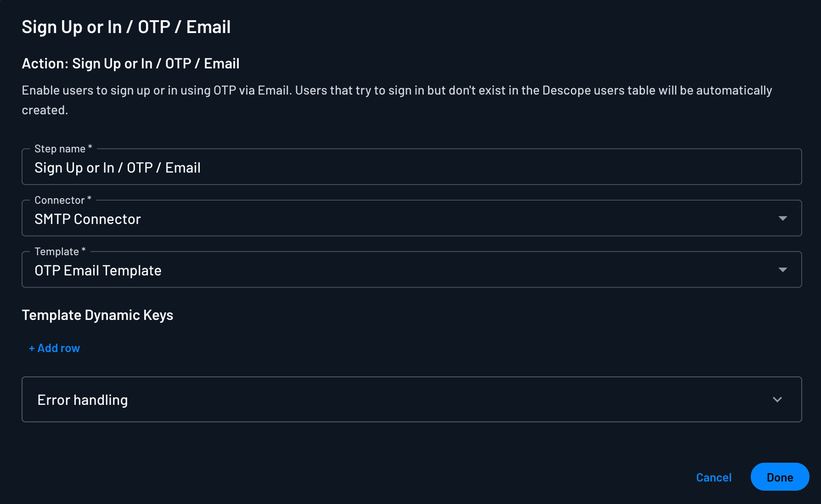Confirm changes with Done
The image size is (821, 504).
(x=780, y=477)
